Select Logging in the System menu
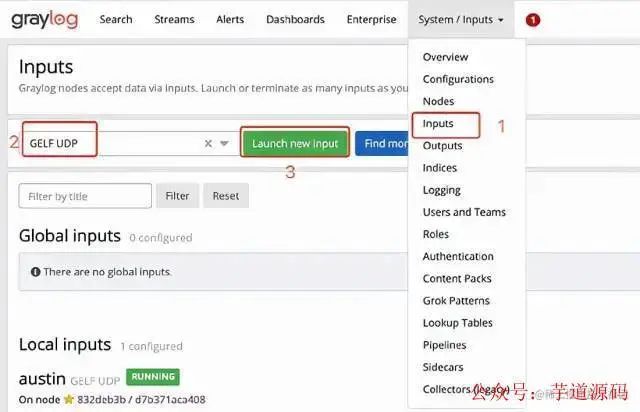This screenshot has width=640, height=412. click(x=442, y=190)
